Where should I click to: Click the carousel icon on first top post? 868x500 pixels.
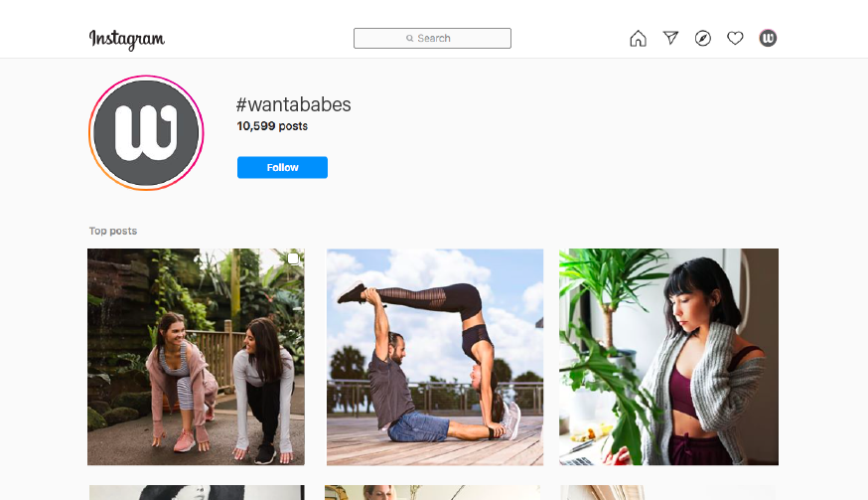click(293, 258)
